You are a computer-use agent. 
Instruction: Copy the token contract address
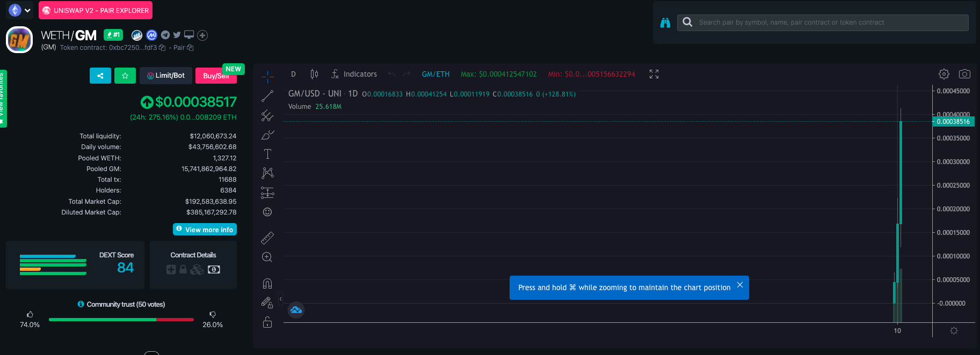pos(162,48)
